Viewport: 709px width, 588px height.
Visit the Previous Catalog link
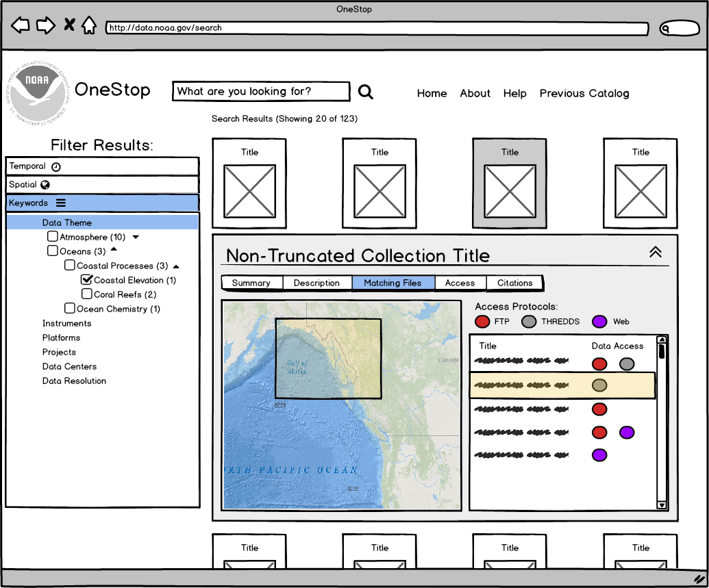point(584,93)
